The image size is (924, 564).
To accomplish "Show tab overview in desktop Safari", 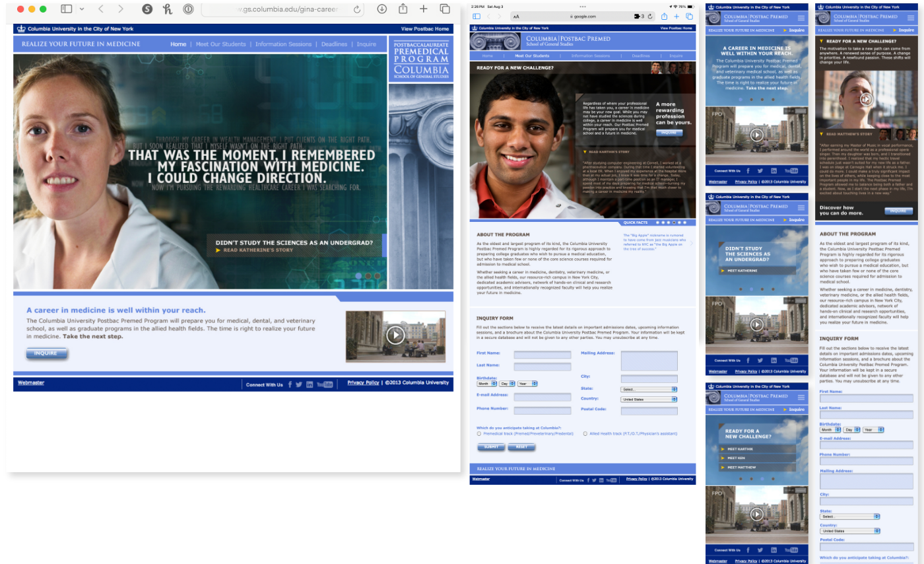I will click(445, 9).
